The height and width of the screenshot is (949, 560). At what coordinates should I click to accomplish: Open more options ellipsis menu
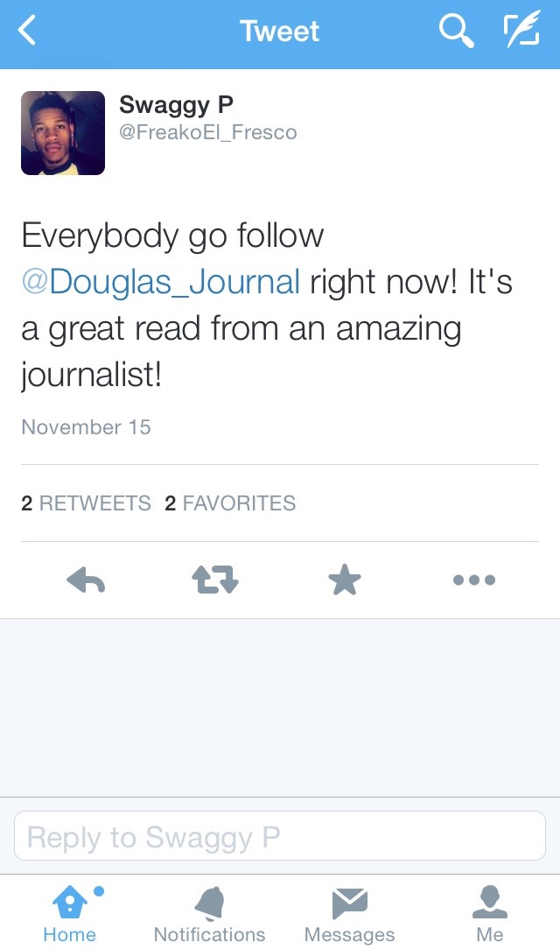474,580
